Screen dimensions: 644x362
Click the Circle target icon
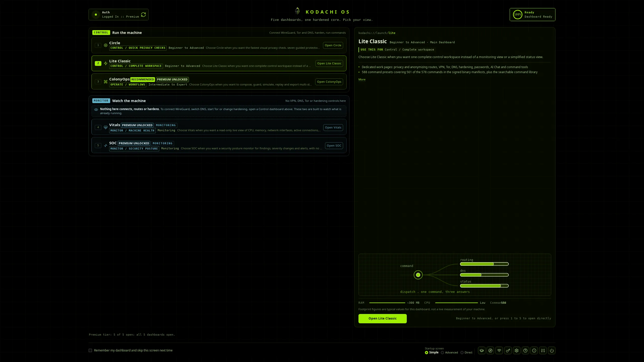(106, 45)
